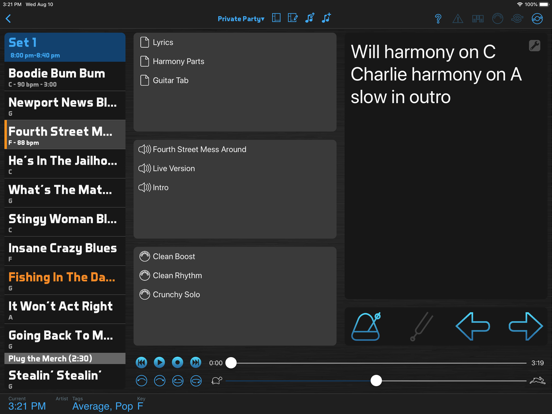Click the playback speed slider handle

pyautogui.click(x=376, y=381)
